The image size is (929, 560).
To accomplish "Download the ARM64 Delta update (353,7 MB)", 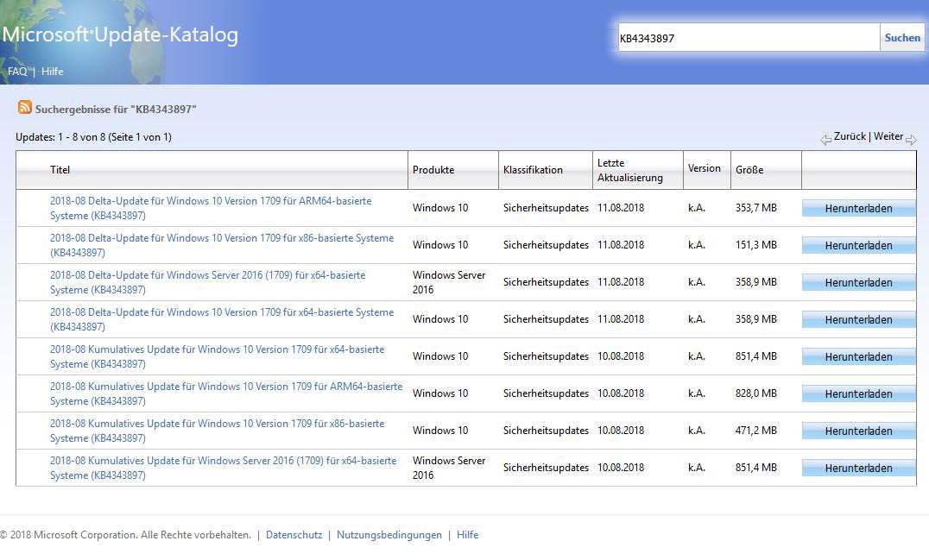I will (x=858, y=208).
